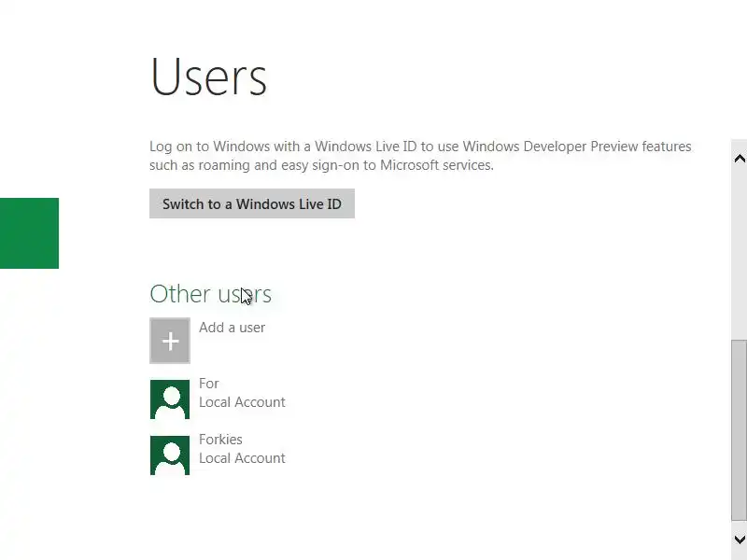The height and width of the screenshot is (560, 747).
Task: Click the Windows Live ID description text
Action: [x=420, y=156]
